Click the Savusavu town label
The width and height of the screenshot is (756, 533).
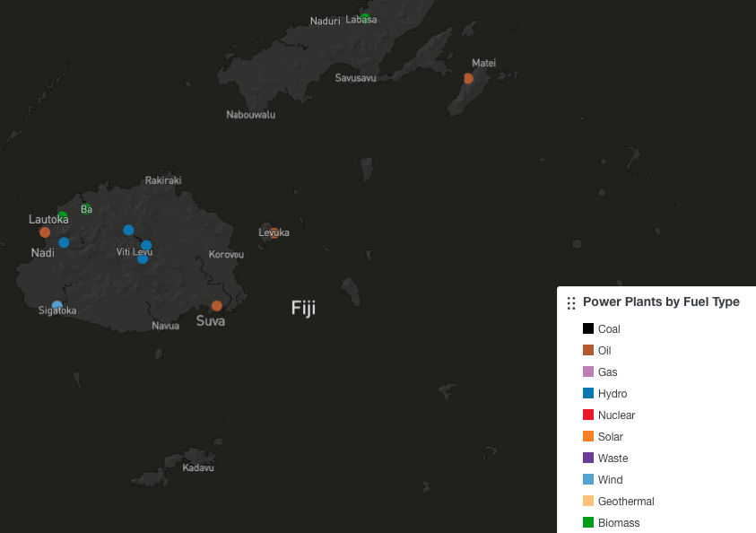click(x=355, y=78)
